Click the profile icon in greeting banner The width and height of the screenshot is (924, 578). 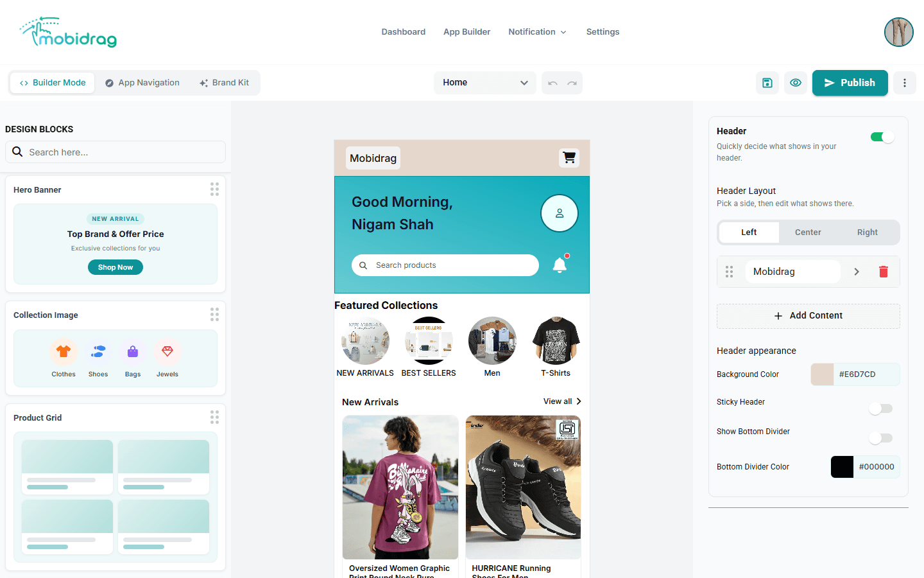coord(560,213)
